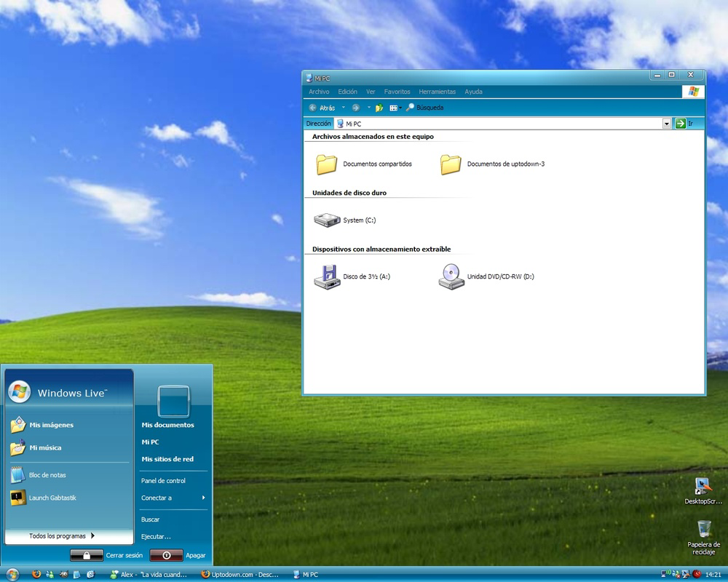Open the Favoritos menu
728x582 pixels.
click(x=397, y=92)
